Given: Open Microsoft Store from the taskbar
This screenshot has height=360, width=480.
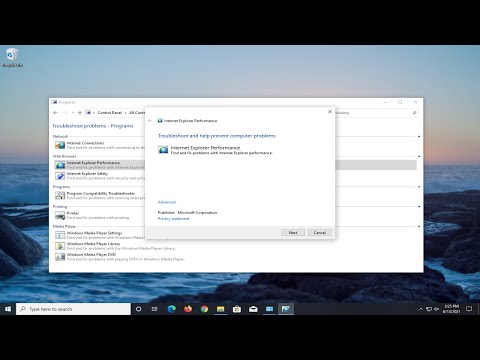Looking at the screenshot, I should pyautogui.click(x=237, y=309).
